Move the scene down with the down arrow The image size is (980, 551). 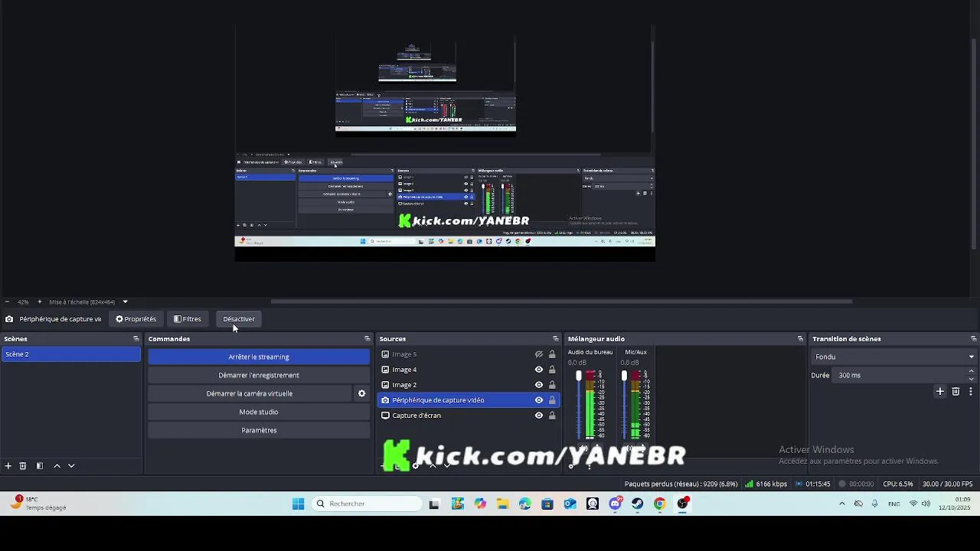[71, 465]
